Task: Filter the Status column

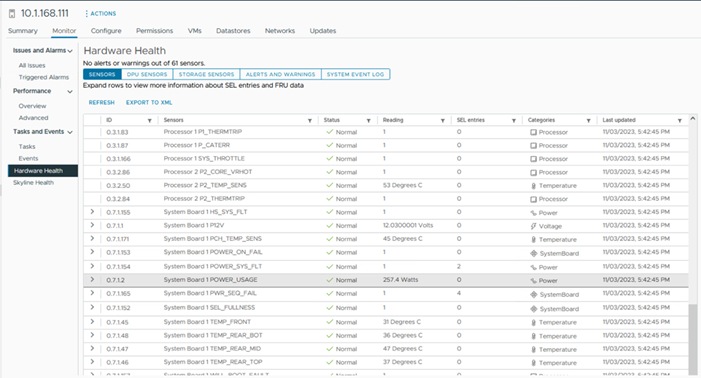Action: click(369, 121)
